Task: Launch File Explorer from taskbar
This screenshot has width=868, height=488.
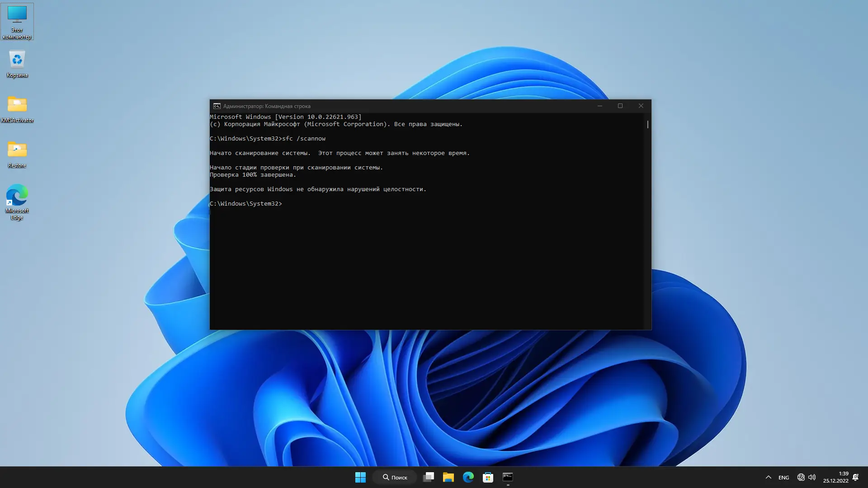Action: click(448, 477)
